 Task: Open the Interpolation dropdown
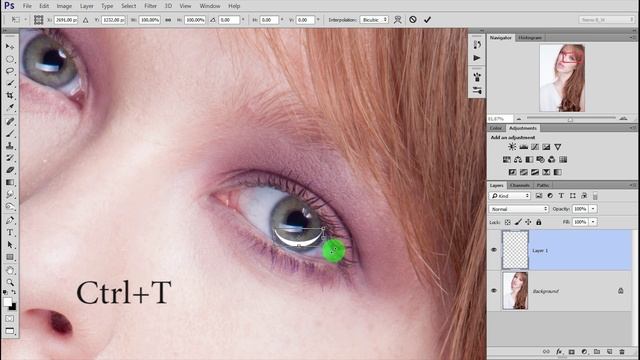coord(374,20)
